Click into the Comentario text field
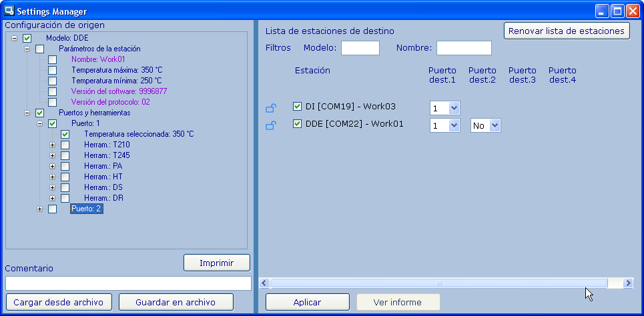Image resolution: width=644 pixels, height=316 pixels. [128, 283]
